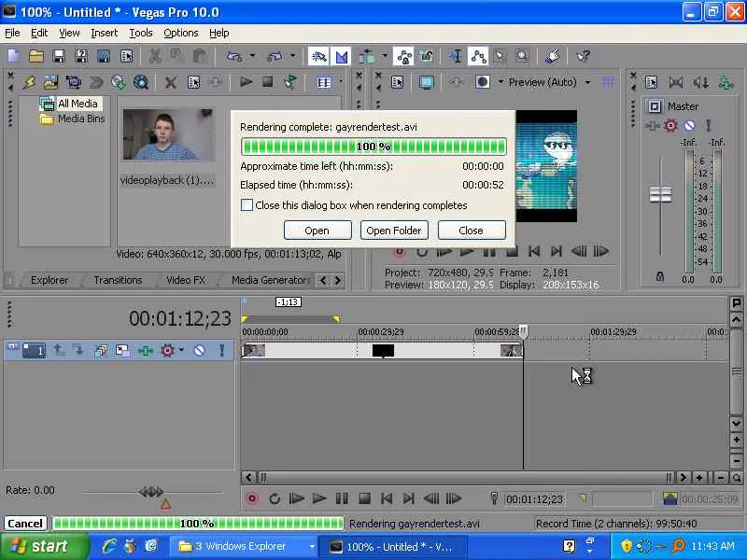747x560 pixels.
Task: Click the Cut scissors icon
Action: click(155, 56)
